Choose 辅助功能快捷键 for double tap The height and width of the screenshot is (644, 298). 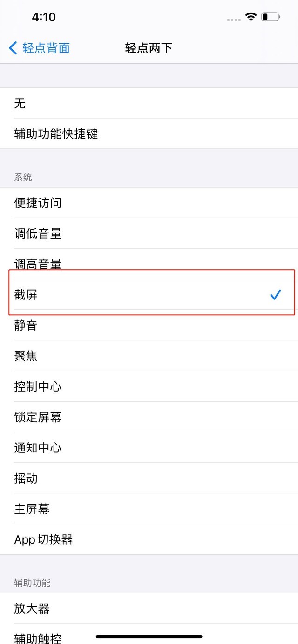tap(149, 134)
